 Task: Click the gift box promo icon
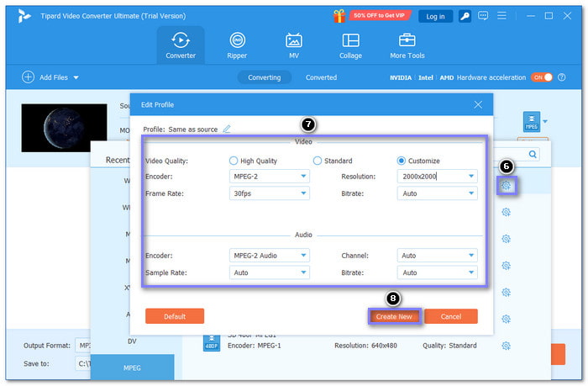point(339,16)
